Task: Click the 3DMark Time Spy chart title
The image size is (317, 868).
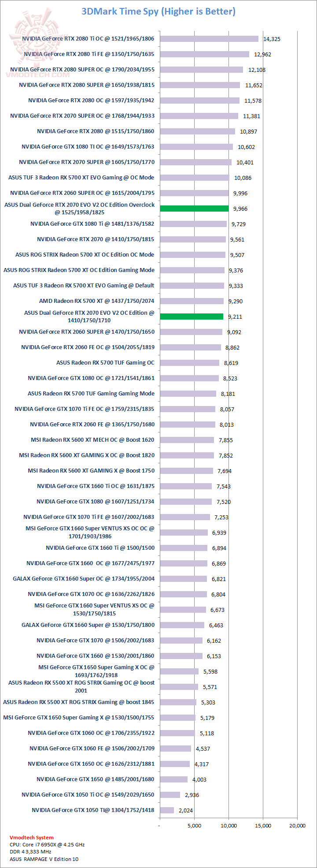Action: point(158,11)
